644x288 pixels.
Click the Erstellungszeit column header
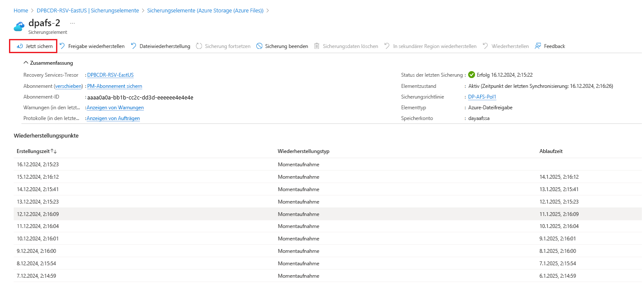click(33, 151)
